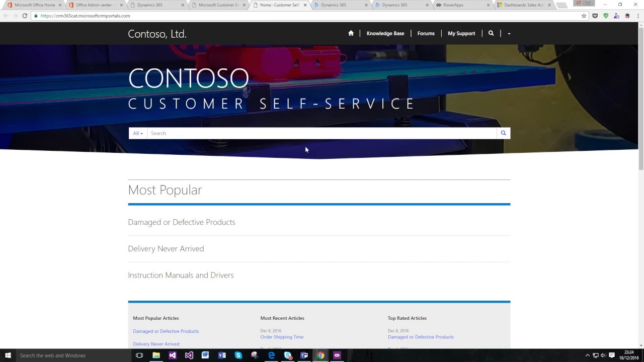Click the flask extension icon

click(x=616, y=16)
